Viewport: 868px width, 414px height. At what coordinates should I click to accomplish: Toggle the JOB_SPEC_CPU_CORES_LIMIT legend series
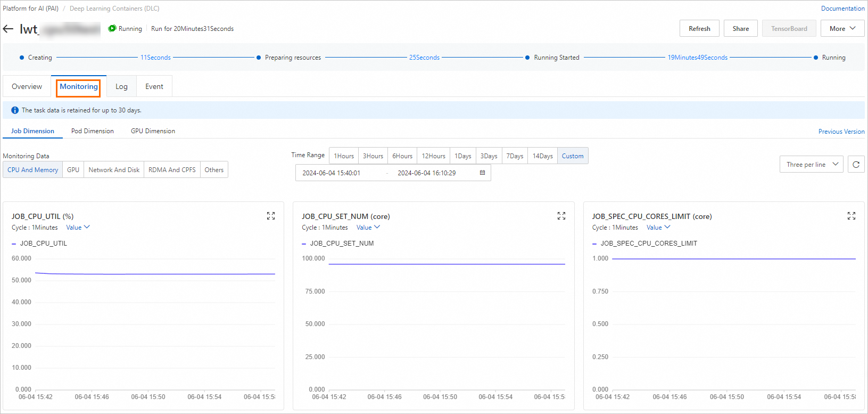click(x=644, y=243)
